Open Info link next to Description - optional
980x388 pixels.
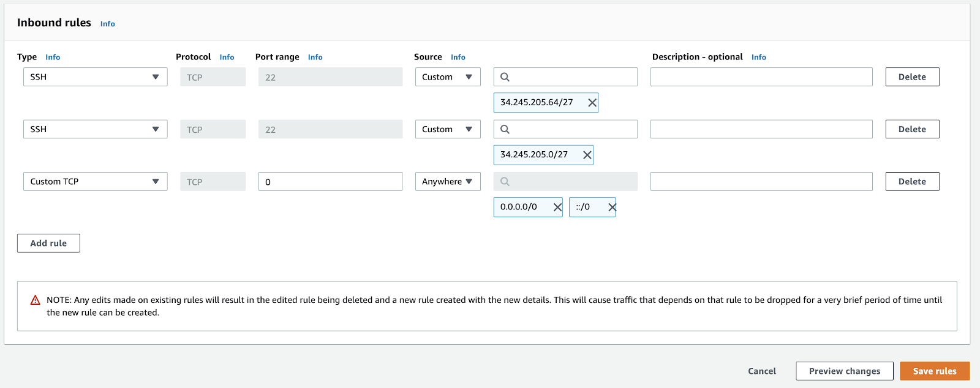(x=759, y=57)
